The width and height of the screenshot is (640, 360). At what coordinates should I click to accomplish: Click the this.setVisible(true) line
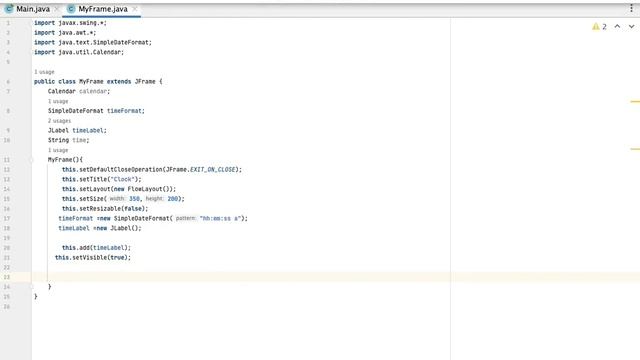(93, 258)
